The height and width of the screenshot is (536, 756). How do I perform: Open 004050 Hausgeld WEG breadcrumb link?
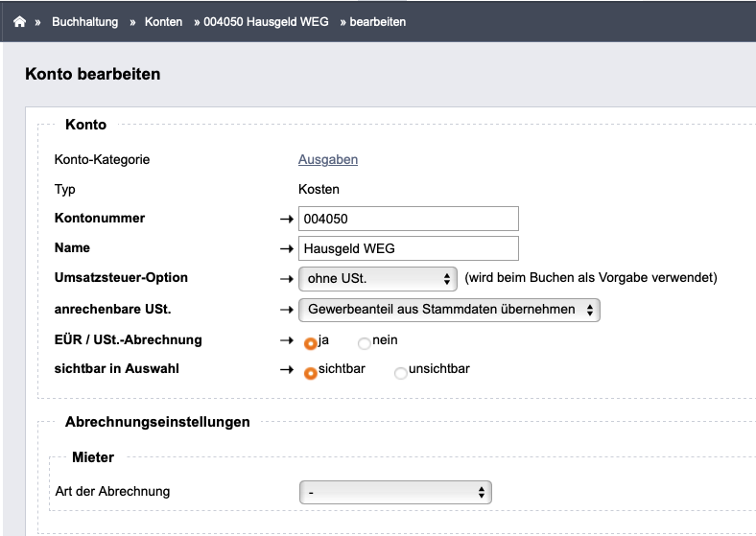tap(266, 22)
